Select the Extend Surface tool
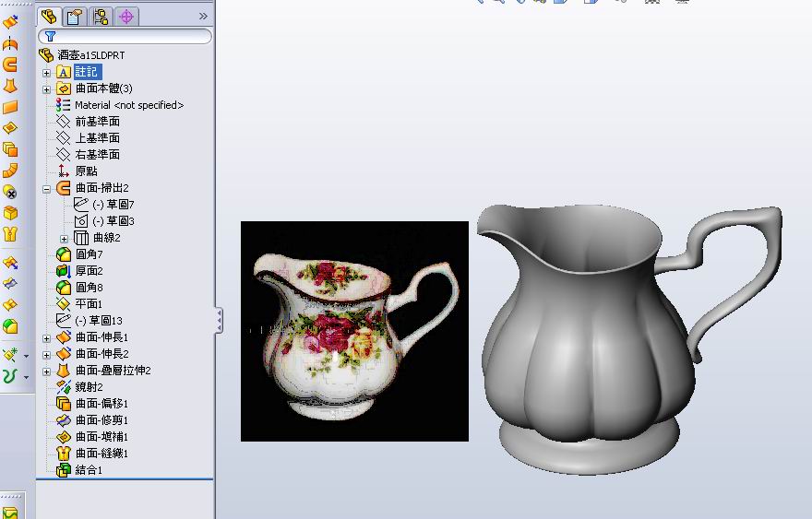 [10, 263]
